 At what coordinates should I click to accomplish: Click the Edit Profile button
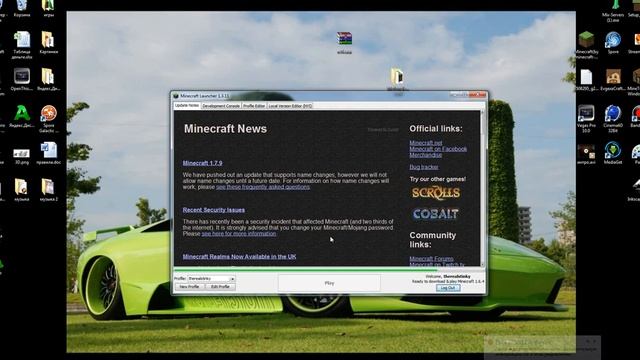[220, 287]
